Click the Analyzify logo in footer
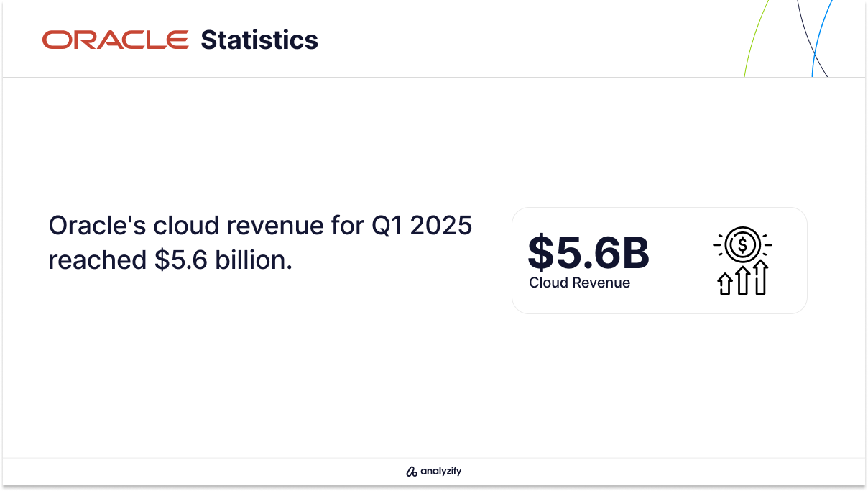This screenshot has height=491, width=868. tap(433, 472)
